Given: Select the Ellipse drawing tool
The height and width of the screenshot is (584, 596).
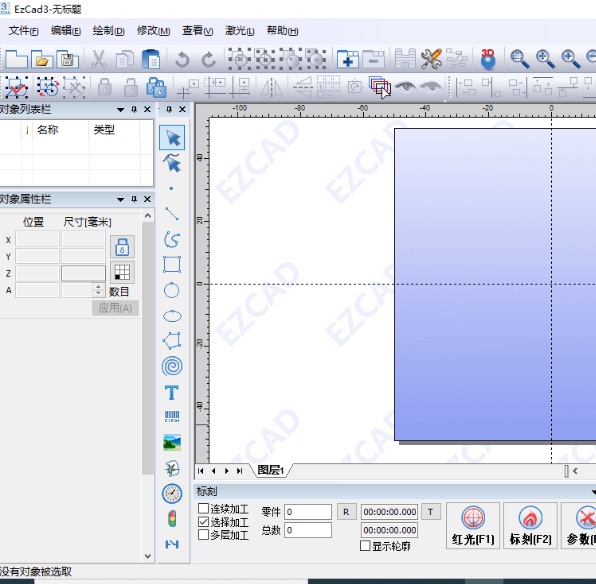Looking at the screenshot, I should pos(172,316).
